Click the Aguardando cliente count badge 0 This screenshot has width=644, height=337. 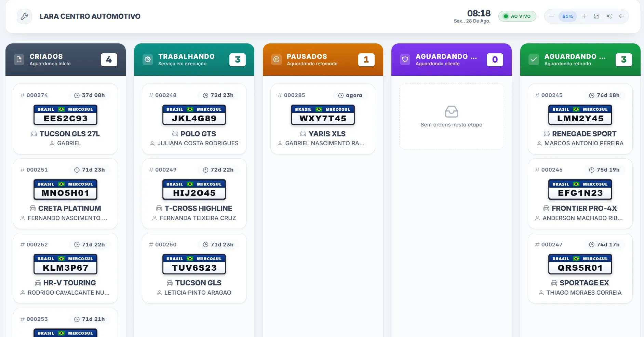495,60
